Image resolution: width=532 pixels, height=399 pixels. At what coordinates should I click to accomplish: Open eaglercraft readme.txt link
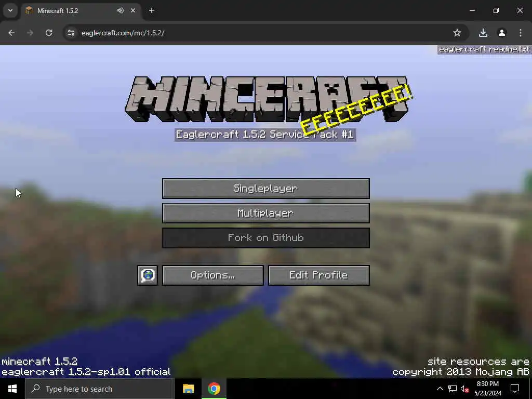pos(484,49)
